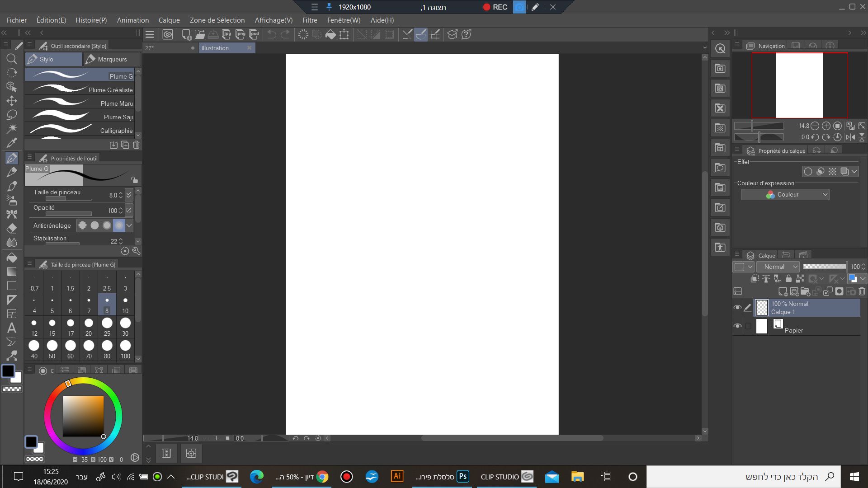Click the color wheel square
This screenshot has height=488, width=868.
83,416
